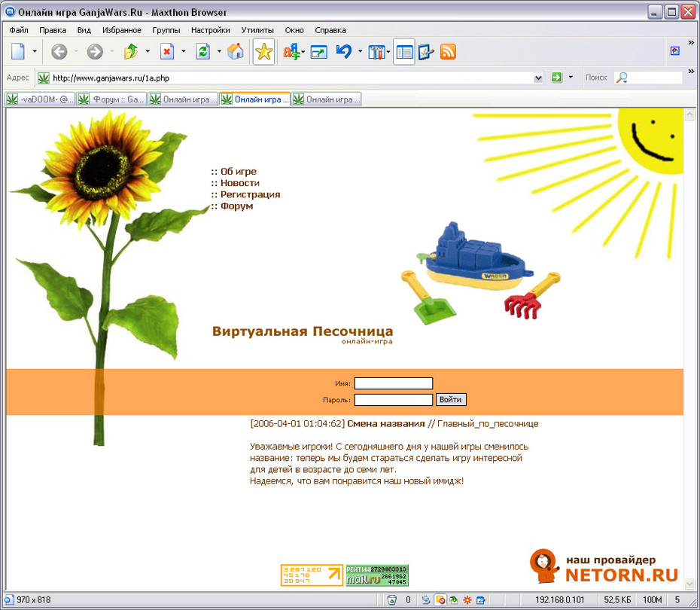This screenshot has height=610, width=700.
Task: Click the blue swirl status bar icon
Action: (426, 599)
